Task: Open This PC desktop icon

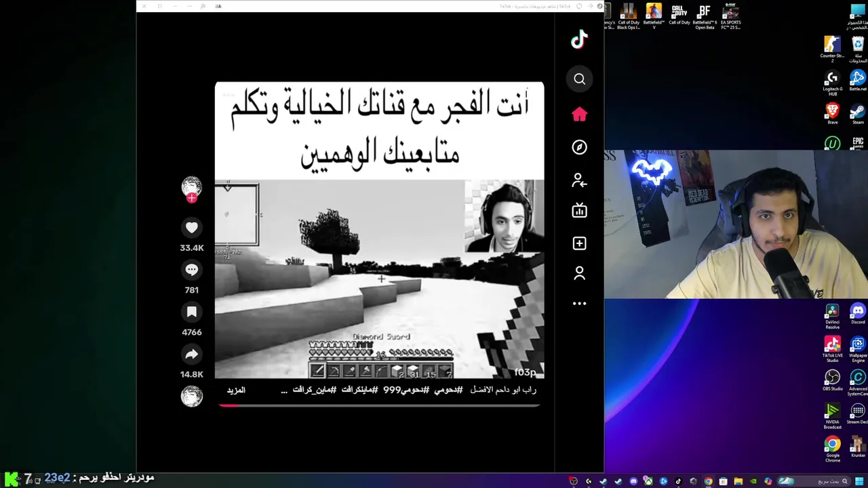Action: coord(858,16)
